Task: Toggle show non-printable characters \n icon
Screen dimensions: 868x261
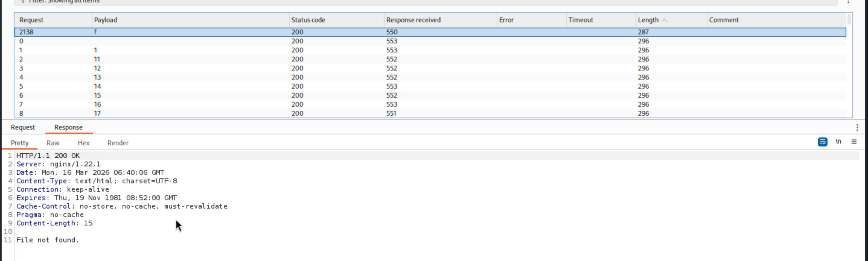Action: [838, 142]
